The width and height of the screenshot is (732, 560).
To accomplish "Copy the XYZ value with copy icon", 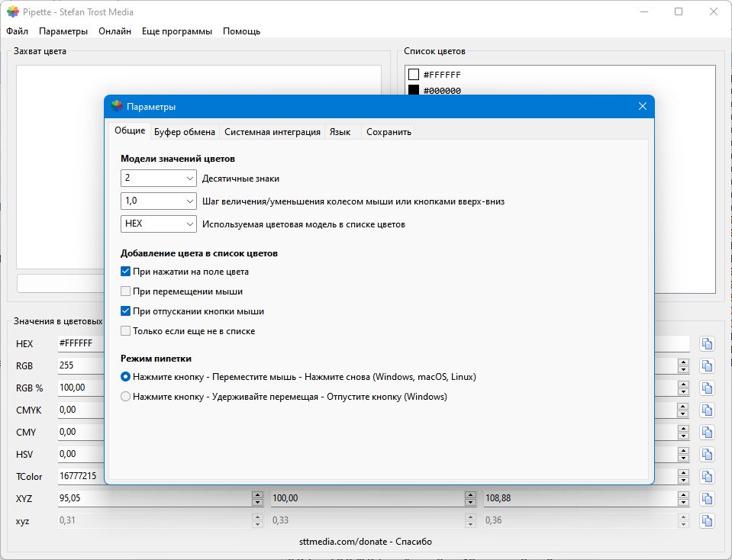I will coord(708,499).
